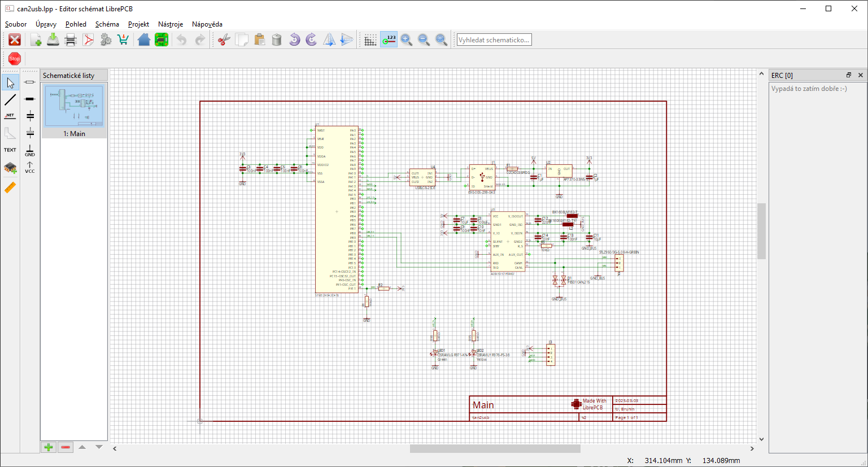Select the Draw Wire line tool
This screenshot has height=467, width=868.
pos(10,100)
